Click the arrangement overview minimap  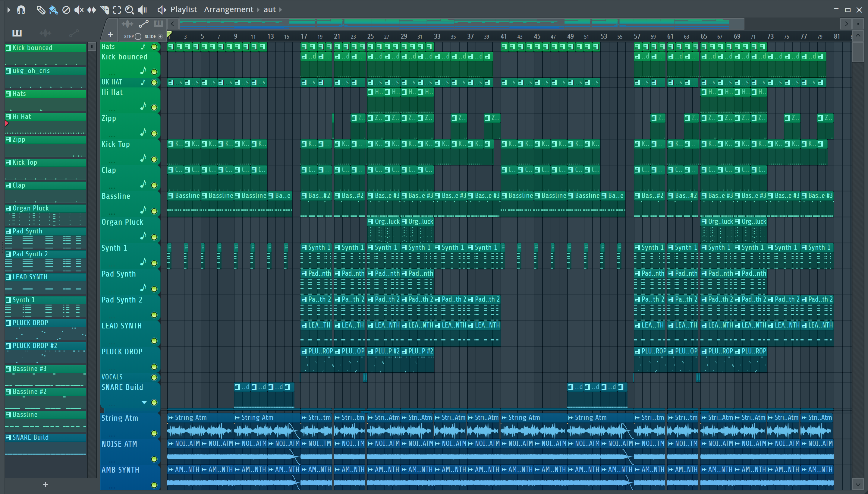(461, 24)
